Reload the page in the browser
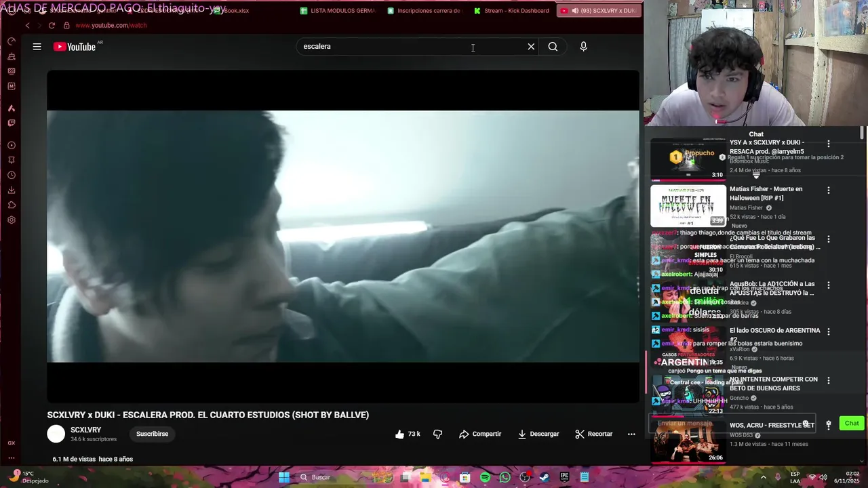 coord(52,25)
